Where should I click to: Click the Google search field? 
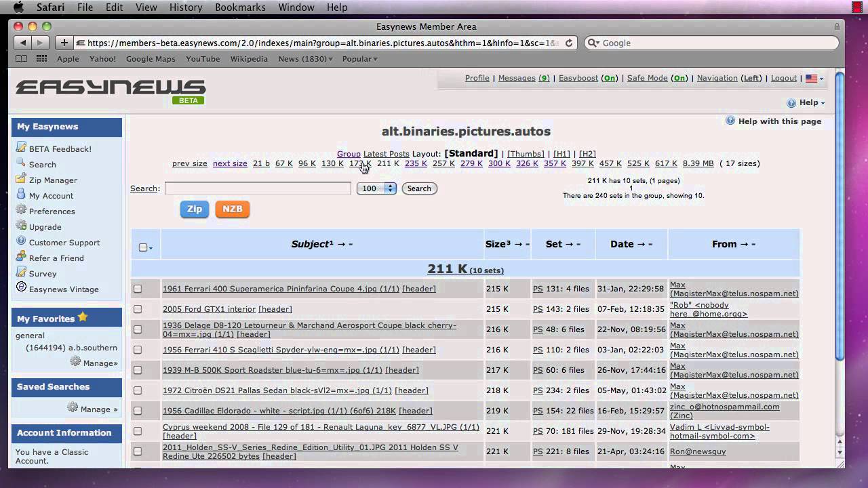pos(711,43)
